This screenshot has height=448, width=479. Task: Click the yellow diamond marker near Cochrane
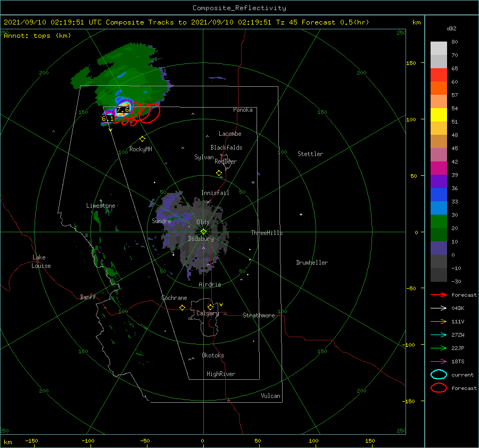click(183, 308)
